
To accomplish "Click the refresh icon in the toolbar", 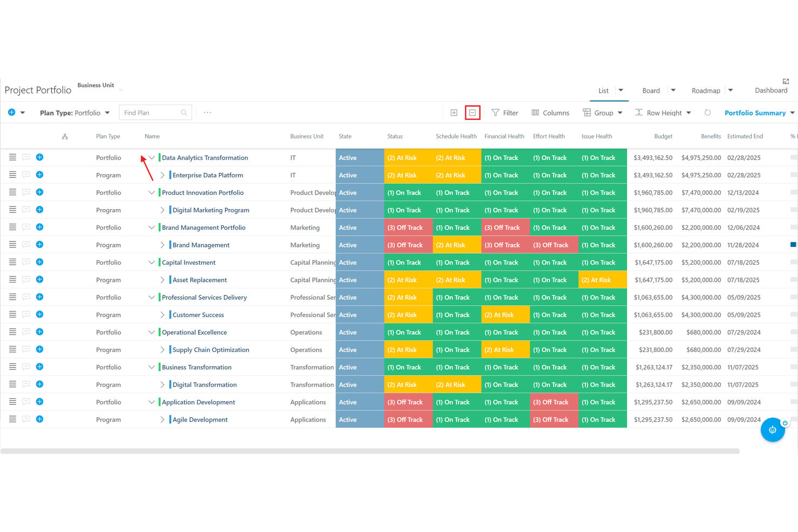I will 707,113.
